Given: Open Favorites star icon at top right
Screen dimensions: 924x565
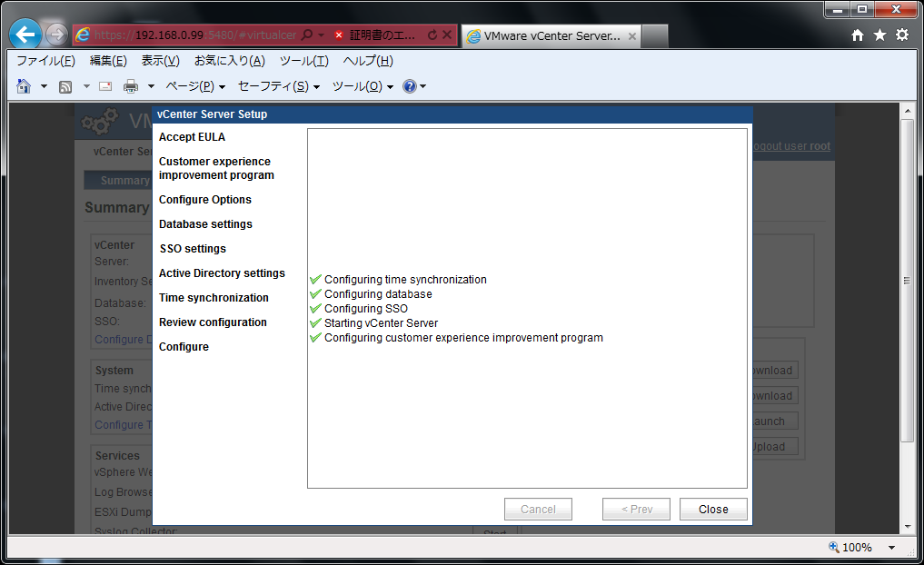Looking at the screenshot, I should pos(879,35).
